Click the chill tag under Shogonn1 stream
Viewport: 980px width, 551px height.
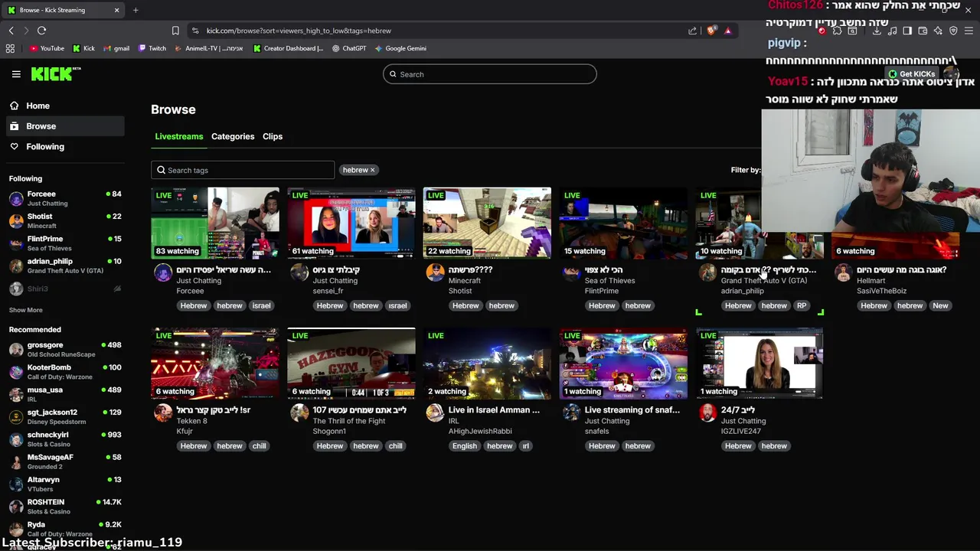(x=395, y=446)
